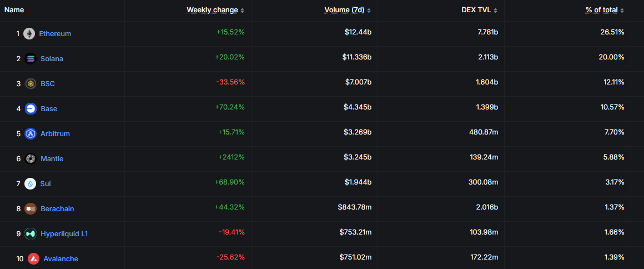Screen dimensions: 644x269
Task: Open the Sui chain link
Action: pos(46,184)
